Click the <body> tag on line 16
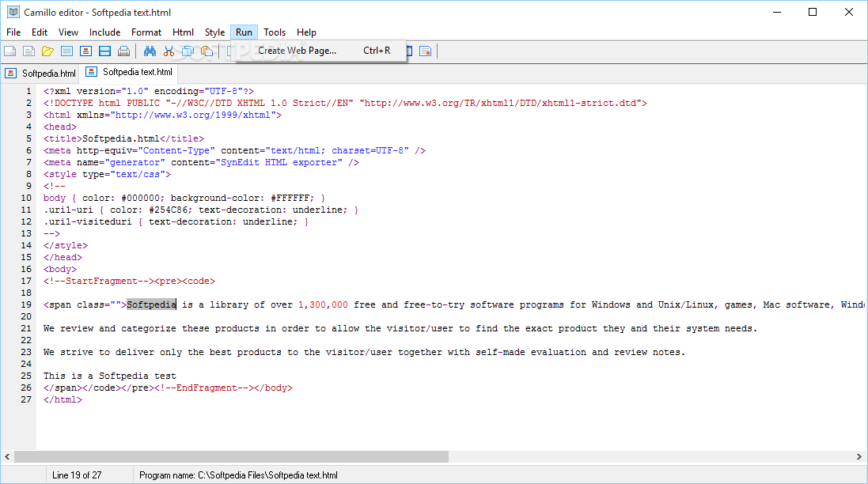This screenshot has height=484, width=868. tap(60, 269)
